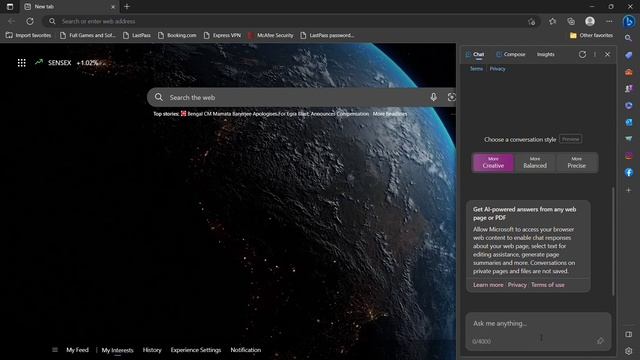This screenshot has height=360, width=640.
Task: Open the Tools briefcase icon in sidebar
Action: (629, 72)
